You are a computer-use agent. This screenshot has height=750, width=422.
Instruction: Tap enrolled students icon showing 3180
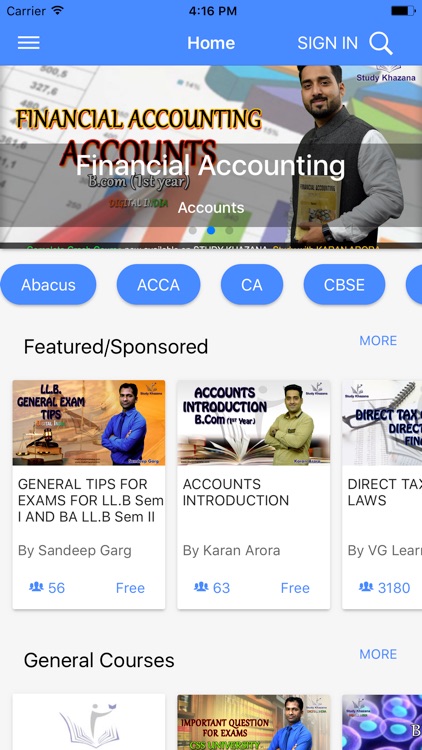(x=366, y=586)
